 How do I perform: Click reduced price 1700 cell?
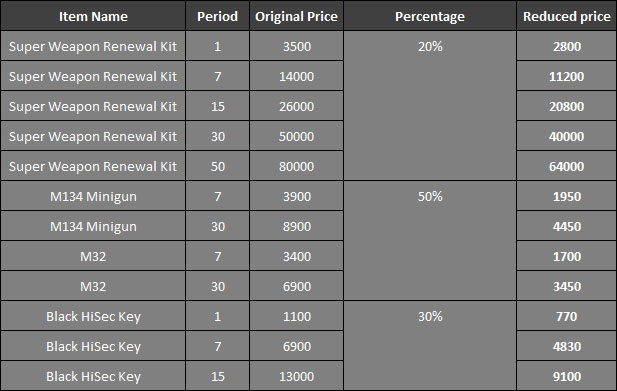(566, 256)
